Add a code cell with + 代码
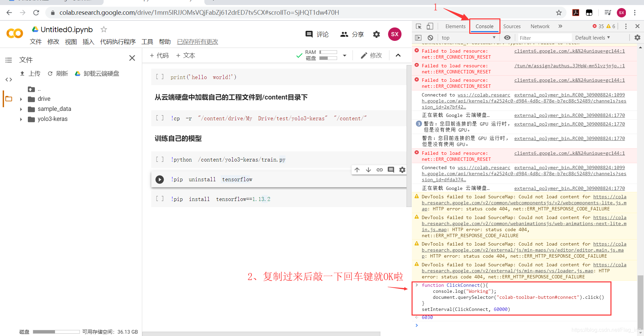644x336 pixels. point(159,56)
